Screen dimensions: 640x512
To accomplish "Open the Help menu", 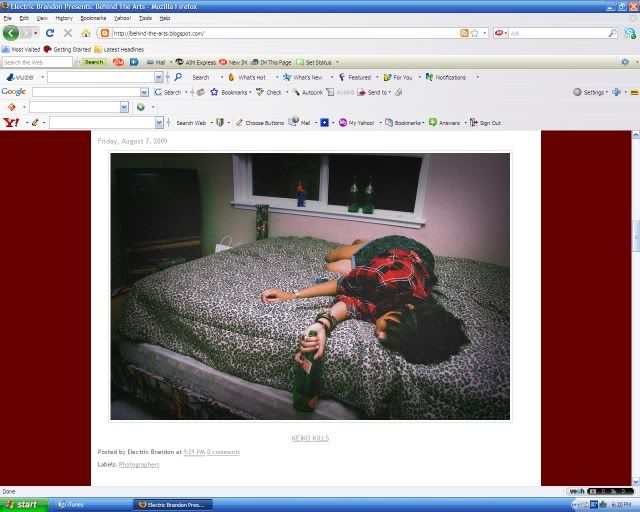I will [x=165, y=18].
